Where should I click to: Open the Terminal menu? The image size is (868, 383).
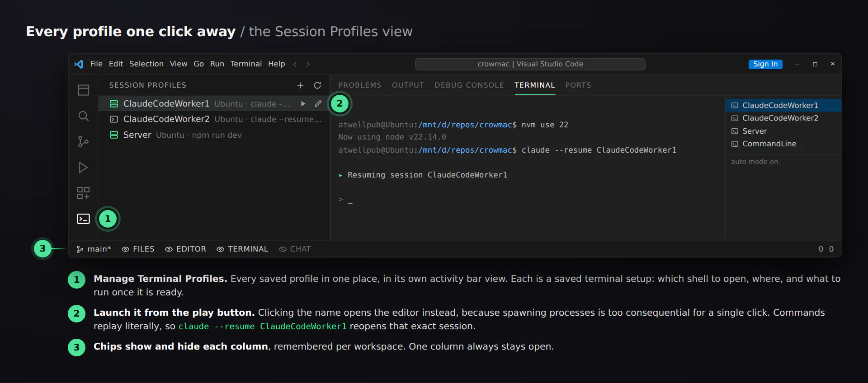pos(246,64)
